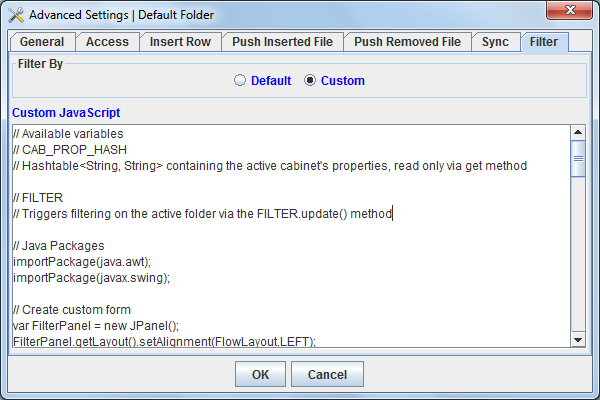
Task: Click the scroll down arrow of the script editor
Action: point(577,338)
